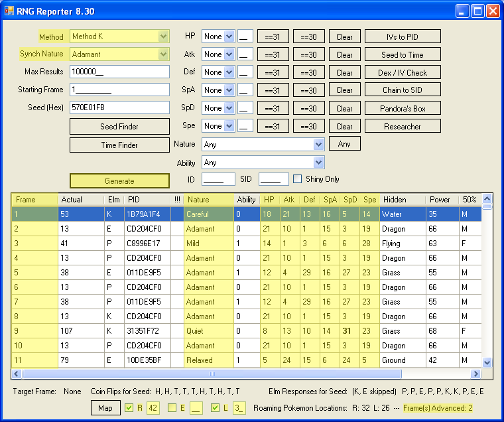Click the RNG Reporter title bar icon
The height and width of the screenshot is (422, 504).
point(9,11)
